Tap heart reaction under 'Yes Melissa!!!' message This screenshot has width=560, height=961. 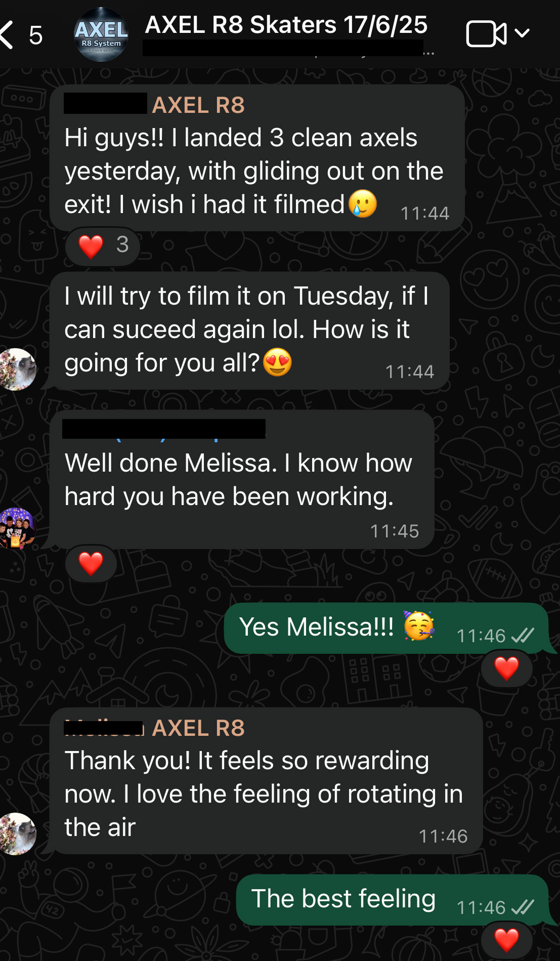[x=506, y=668]
